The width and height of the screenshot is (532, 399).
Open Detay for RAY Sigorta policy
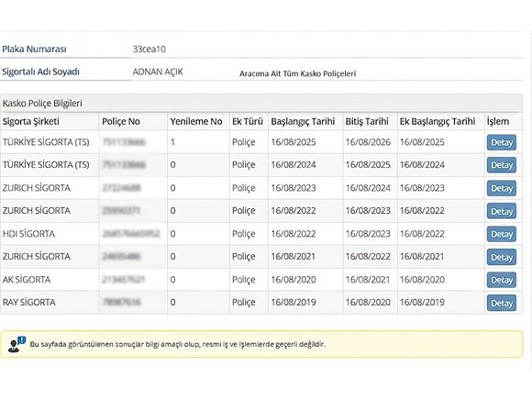[502, 303]
